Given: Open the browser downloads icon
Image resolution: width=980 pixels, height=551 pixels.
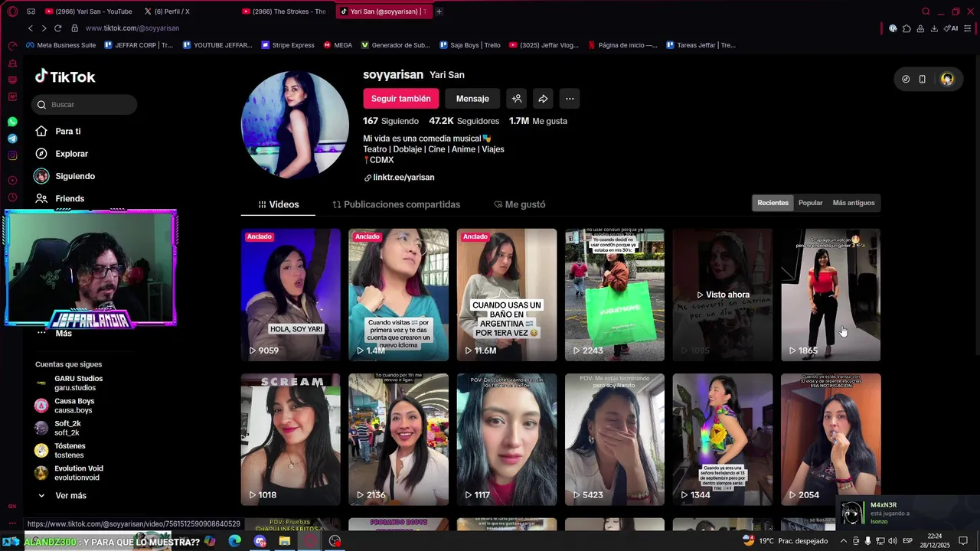Looking at the screenshot, I should pyautogui.click(x=934, y=28).
